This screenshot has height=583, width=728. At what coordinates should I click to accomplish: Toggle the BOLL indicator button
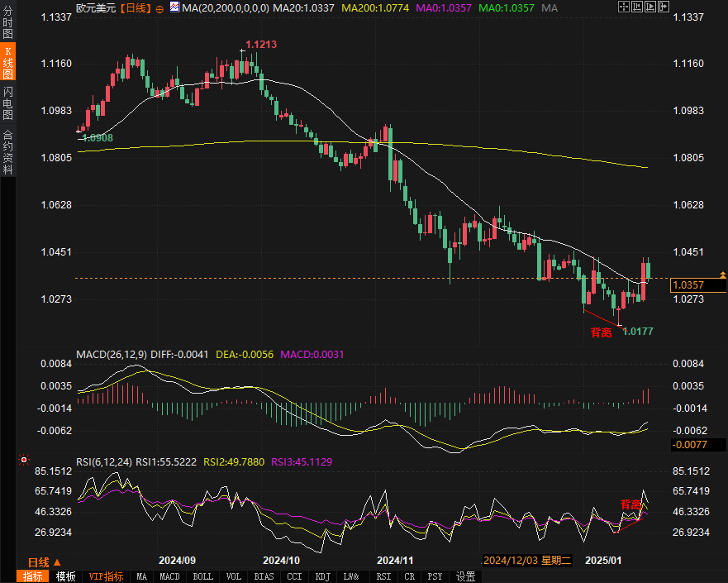tap(202, 576)
